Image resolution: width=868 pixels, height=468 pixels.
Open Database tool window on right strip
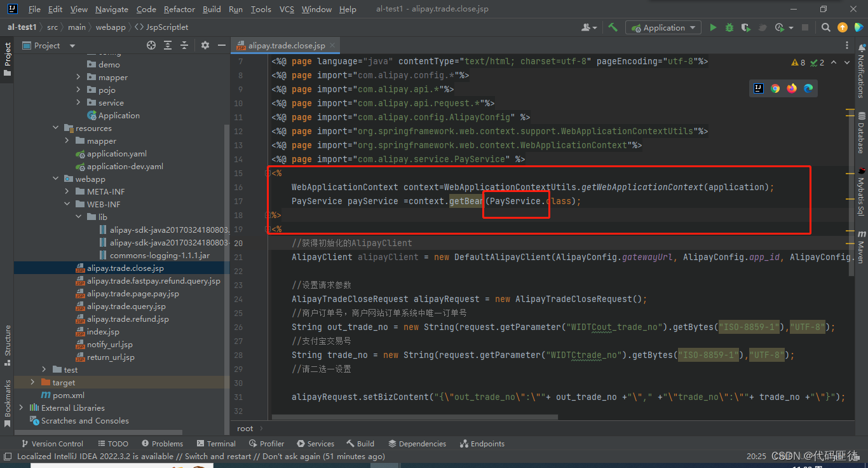[862, 132]
